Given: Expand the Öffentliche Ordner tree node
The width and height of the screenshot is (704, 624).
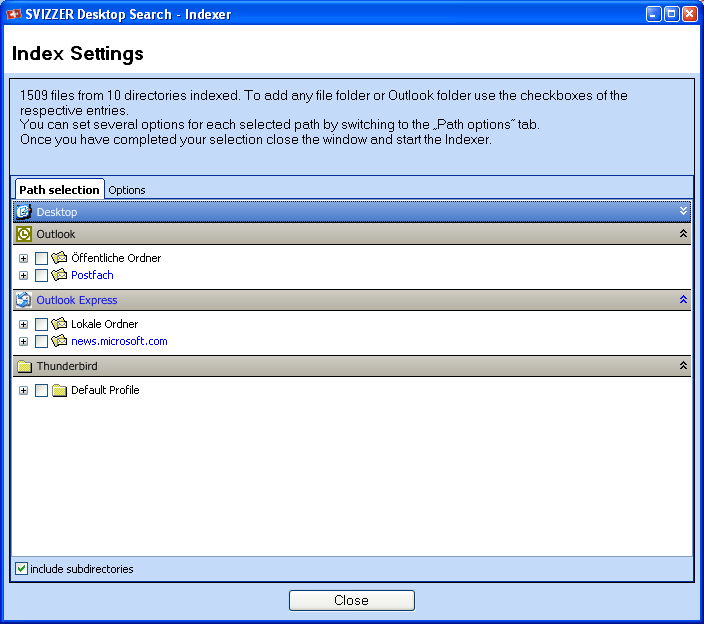Looking at the screenshot, I should [x=23, y=259].
